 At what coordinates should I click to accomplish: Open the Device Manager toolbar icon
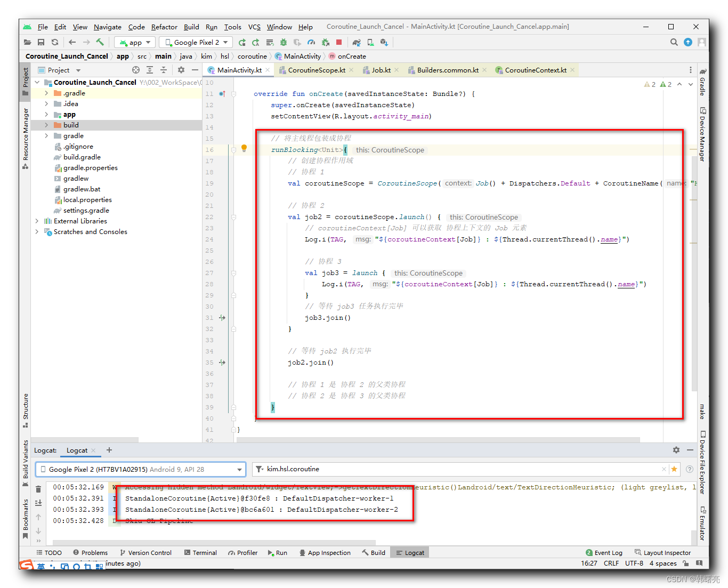click(370, 42)
